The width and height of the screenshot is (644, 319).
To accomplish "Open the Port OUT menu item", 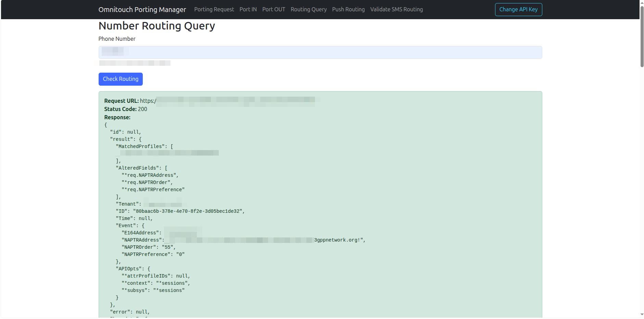I will pyautogui.click(x=274, y=10).
